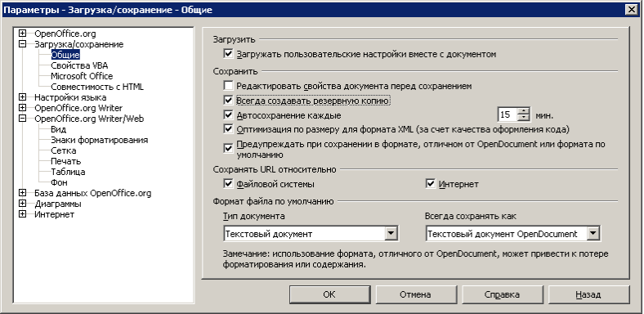644x314 pixels.
Task: Click the Диаграммы tree label
Action: (57, 204)
